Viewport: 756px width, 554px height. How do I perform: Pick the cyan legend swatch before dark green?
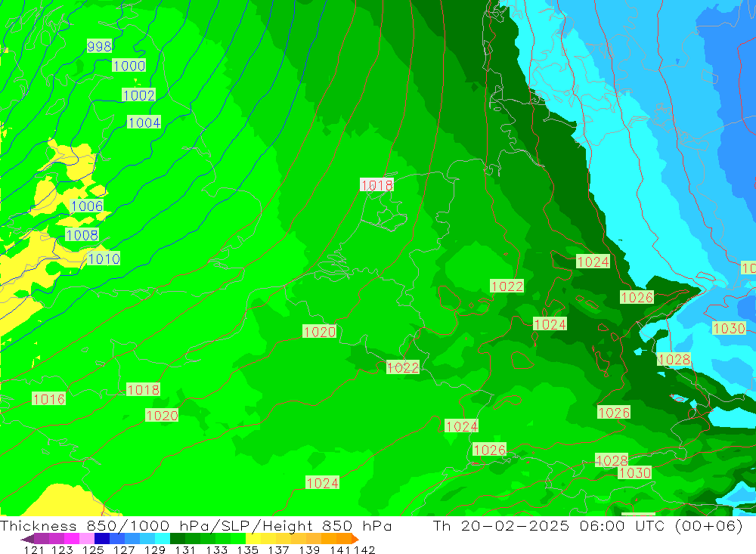tap(163, 539)
